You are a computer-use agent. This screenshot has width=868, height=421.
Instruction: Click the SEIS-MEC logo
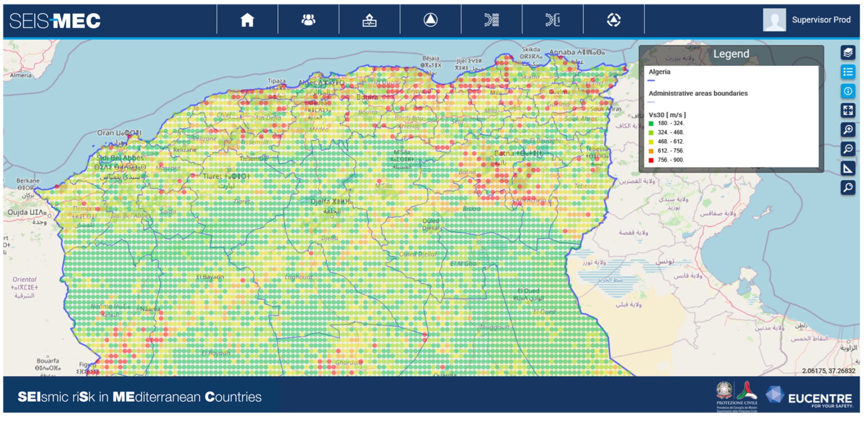click(55, 21)
